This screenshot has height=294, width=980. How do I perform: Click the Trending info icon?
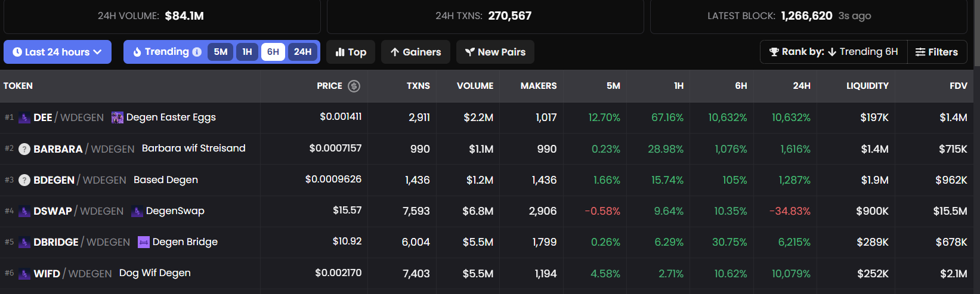[197, 52]
